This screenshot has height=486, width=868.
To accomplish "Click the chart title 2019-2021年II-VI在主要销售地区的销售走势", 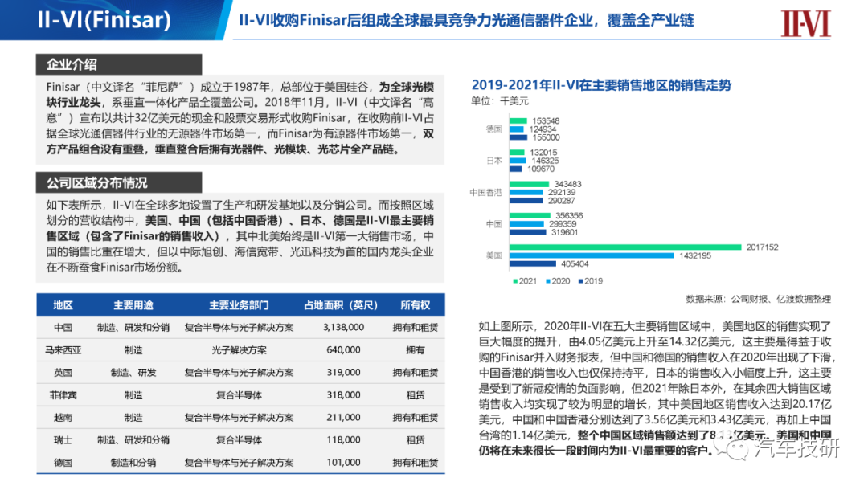I will tap(601, 85).
